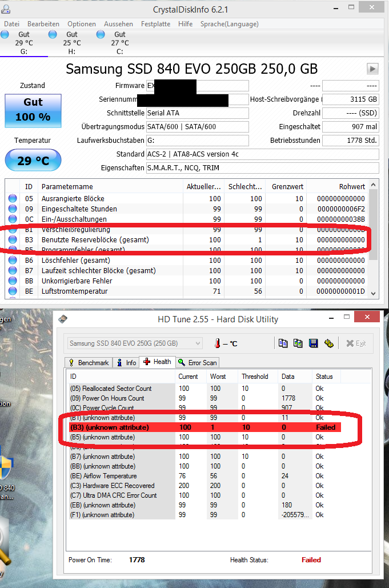Select the (C3) Hardware ECC Recovered row
Screen dimensions: 389x588
204,486
